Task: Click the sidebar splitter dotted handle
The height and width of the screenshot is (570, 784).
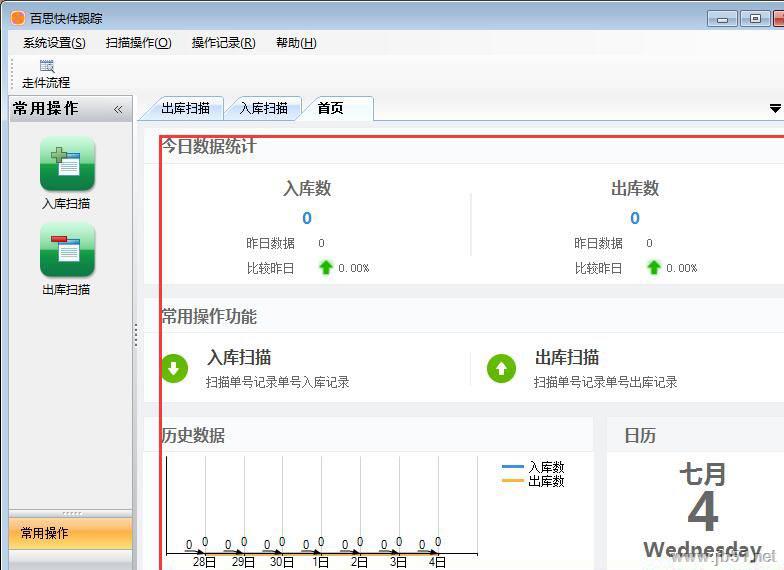Action: pos(136,335)
